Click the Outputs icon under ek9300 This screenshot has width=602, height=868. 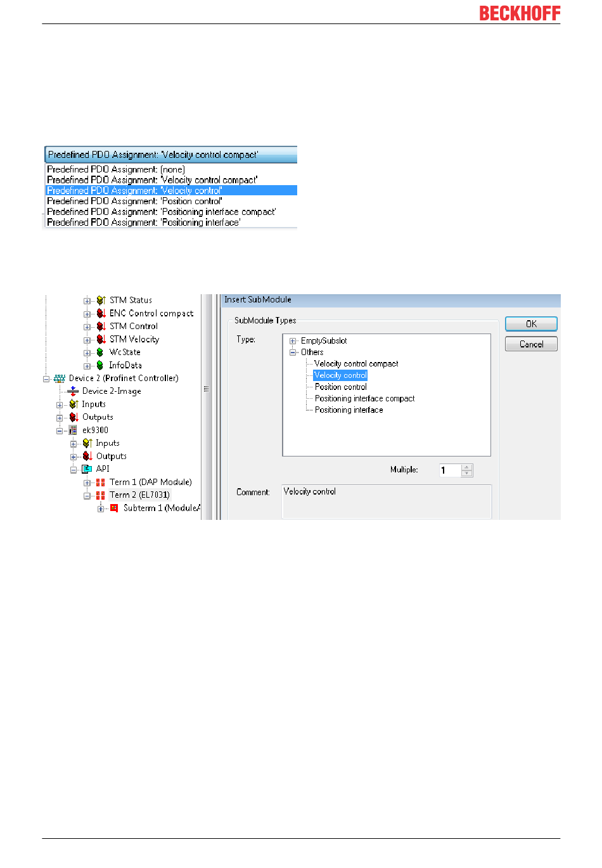pos(87,457)
